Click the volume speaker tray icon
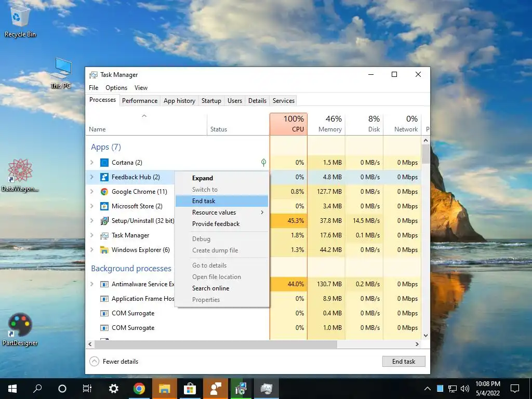The image size is (532, 399). click(x=465, y=389)
